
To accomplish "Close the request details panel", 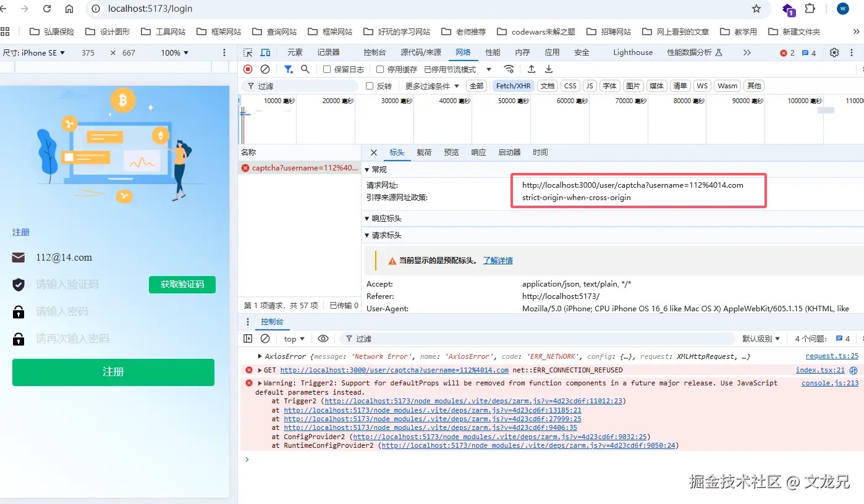I will 373,153.
